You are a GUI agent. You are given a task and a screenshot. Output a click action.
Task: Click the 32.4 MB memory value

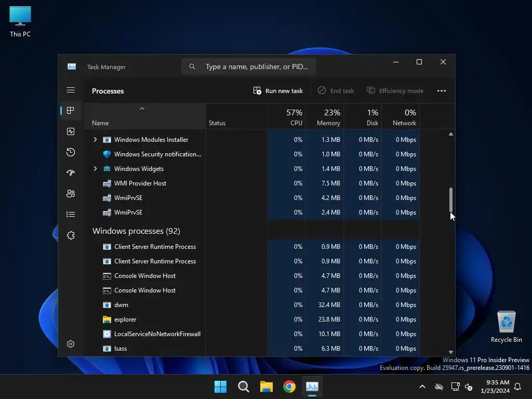click(x=329, y=304)
